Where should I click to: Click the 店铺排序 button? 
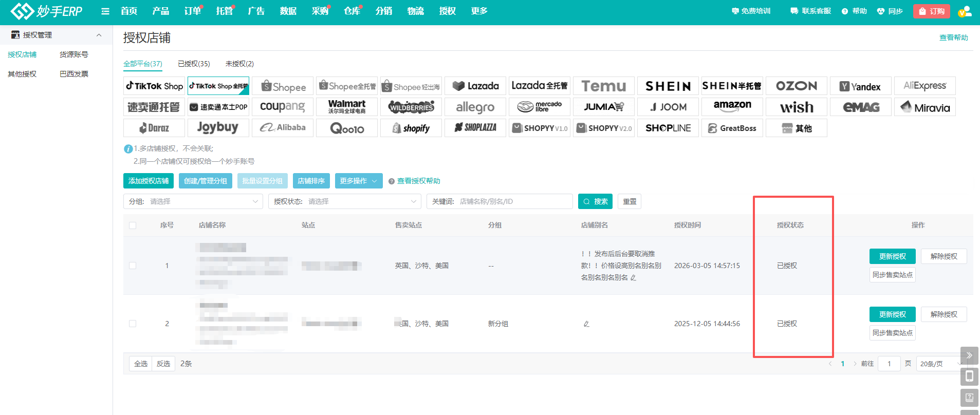[311, 181]
